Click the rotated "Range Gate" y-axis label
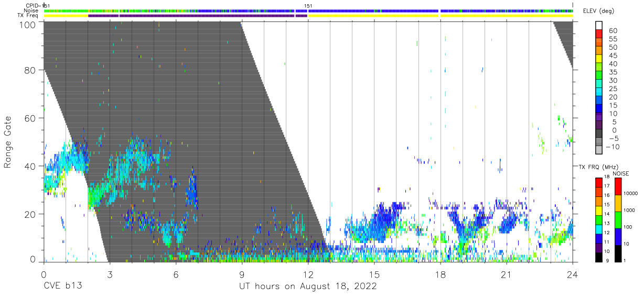This screenshot has width=644, height=297. point(8,142)
